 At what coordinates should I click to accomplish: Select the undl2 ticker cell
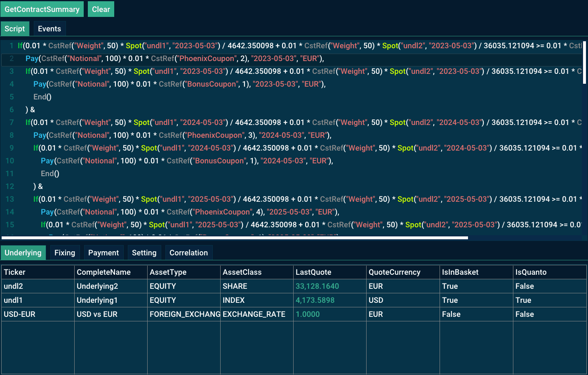(x=38, y=286)
